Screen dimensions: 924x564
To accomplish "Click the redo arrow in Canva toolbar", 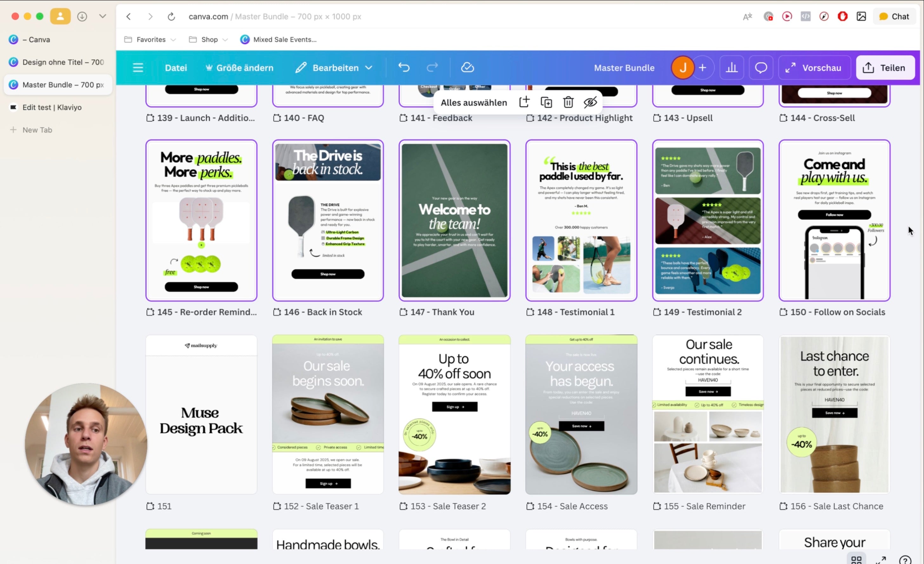I will coord(432,68).
